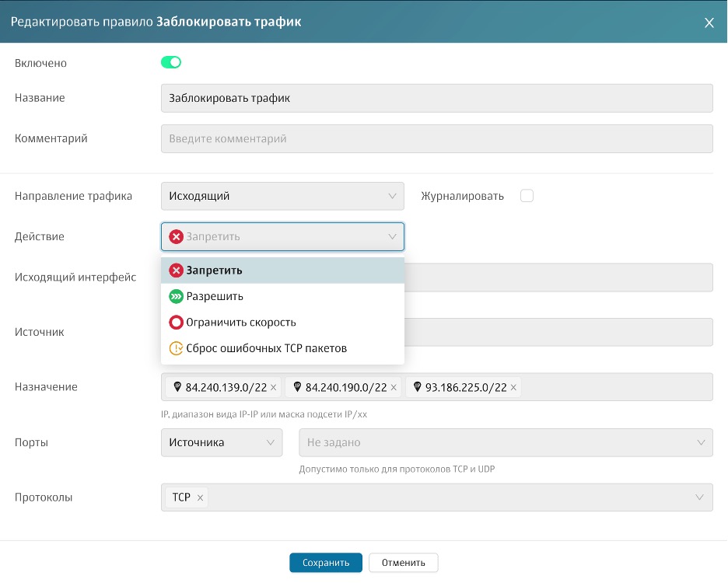Click the green Allow icon in list

tap(176, 296)
